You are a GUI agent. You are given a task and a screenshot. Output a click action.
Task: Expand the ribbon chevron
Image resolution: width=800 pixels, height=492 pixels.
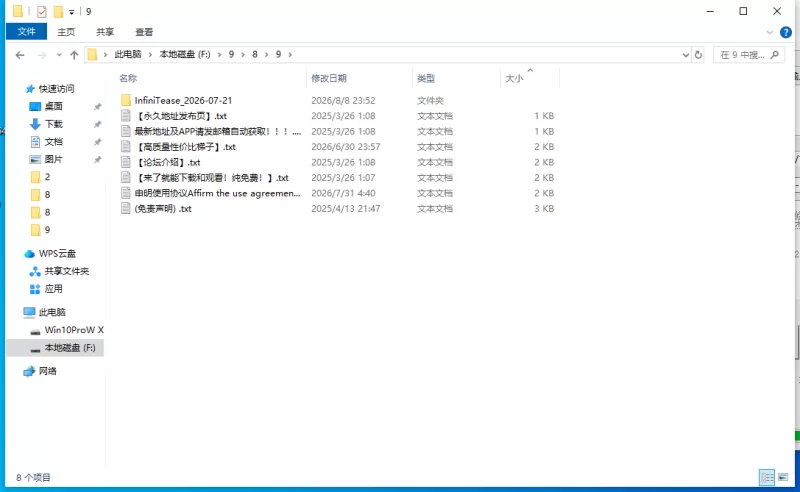[x=769, y=32]
